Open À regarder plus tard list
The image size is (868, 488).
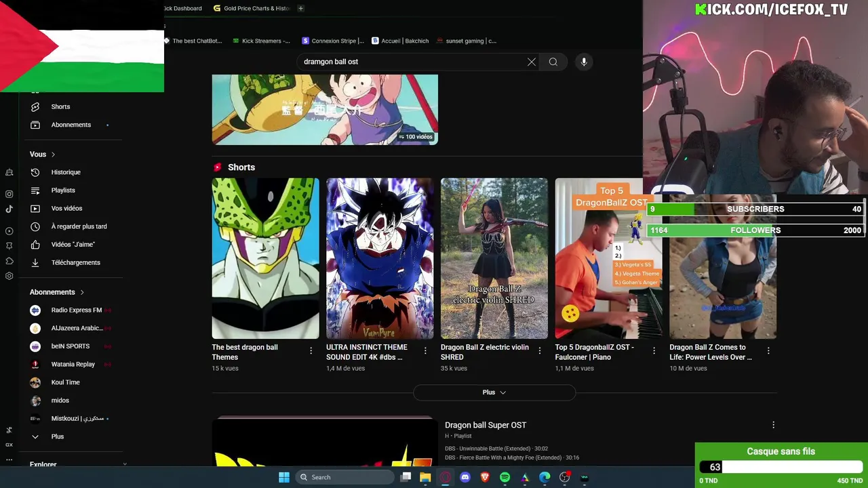pos(79,226)
